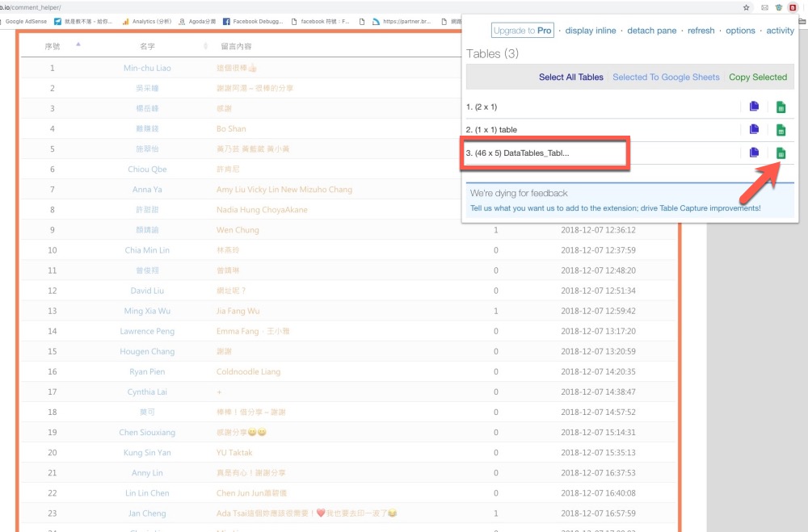Open the red Table Capture extension icon

pyautogui.click(x=793, y=7)
